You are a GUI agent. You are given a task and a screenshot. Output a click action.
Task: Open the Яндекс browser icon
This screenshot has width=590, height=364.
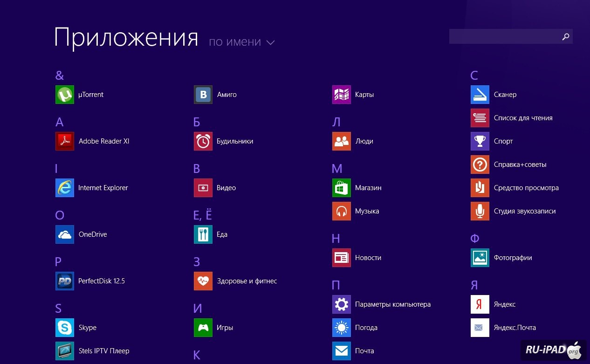coord(480,304)
